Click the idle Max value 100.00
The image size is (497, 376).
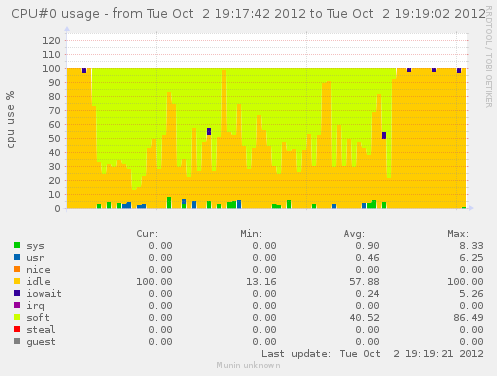click(465, 282)
